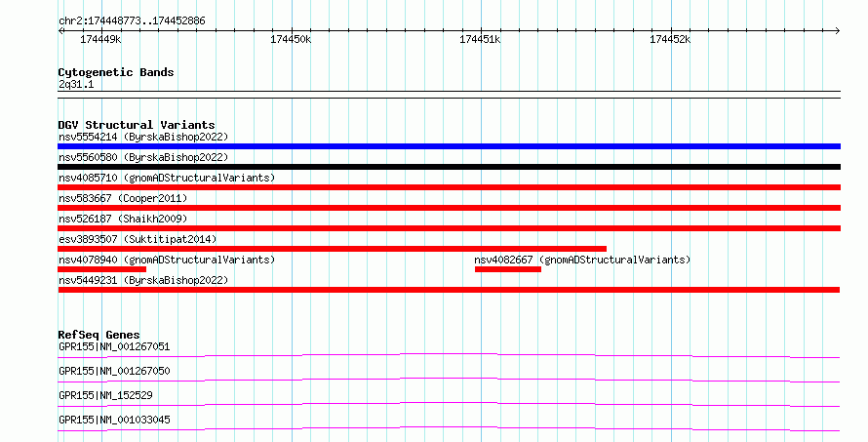This screenshot has height=442, width=868.
Task: Click the 174451k ruler label
Action: tap(480, 39)
